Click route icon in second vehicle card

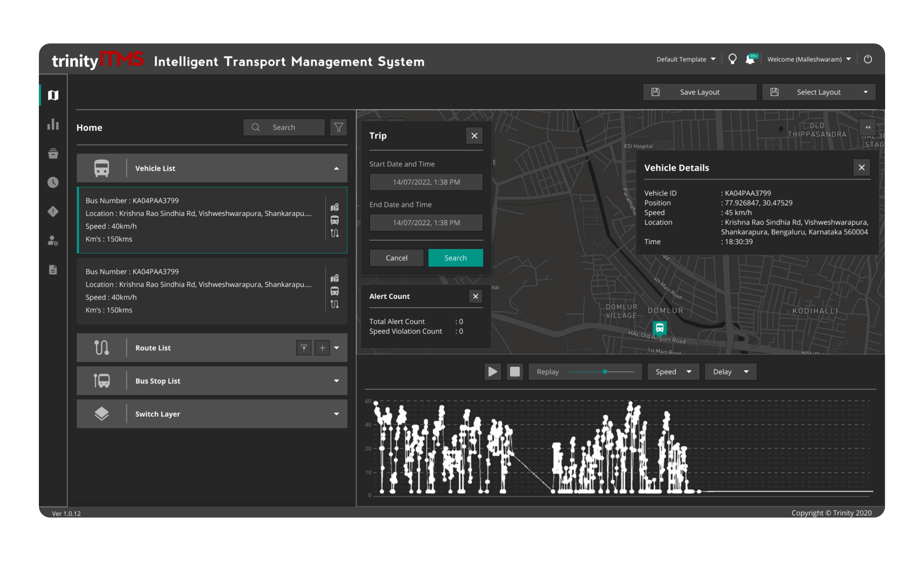pyautogui.click(x=335, y=304)
